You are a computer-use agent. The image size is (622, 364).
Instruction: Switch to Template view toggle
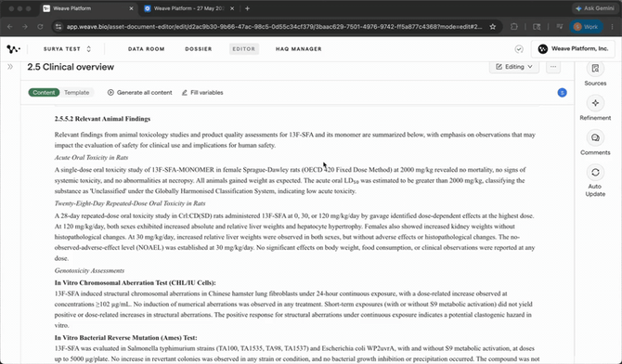[x=76, y=93]
